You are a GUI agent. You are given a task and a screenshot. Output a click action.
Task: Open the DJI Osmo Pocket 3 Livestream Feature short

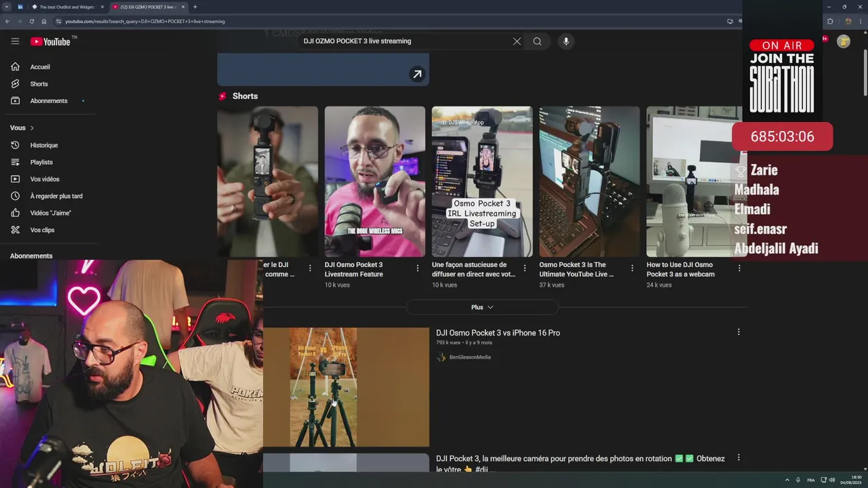[x=374, y=182]
